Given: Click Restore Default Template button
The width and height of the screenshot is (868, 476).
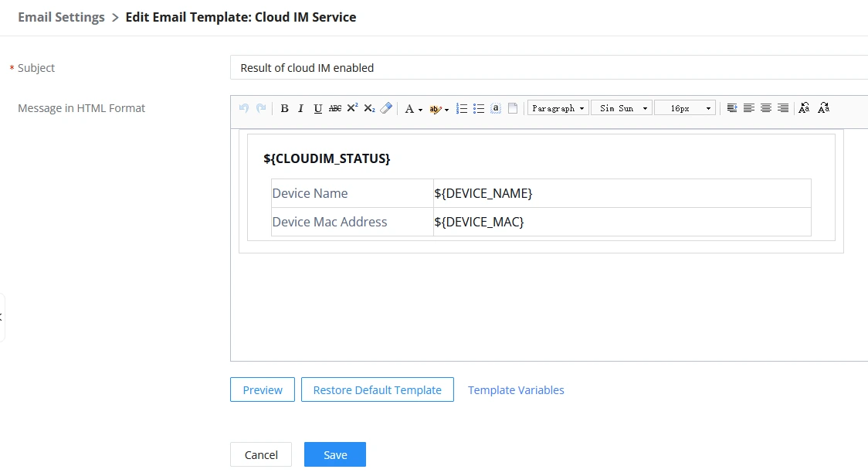Looking at the screenshot, I should point(378,389).
